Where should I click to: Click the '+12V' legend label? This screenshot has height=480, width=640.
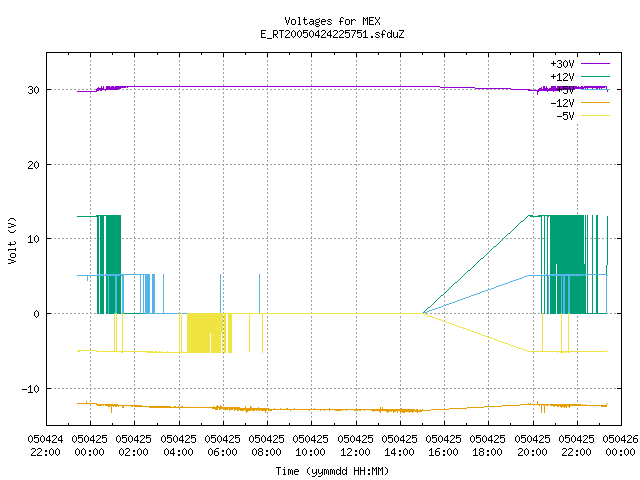562,77
